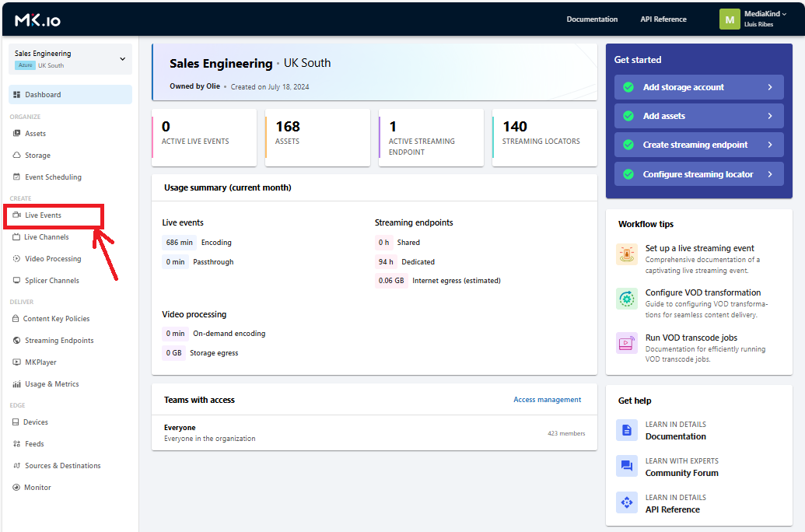
Task: Open the Community Forum link
Action: [x=682, y=473]
